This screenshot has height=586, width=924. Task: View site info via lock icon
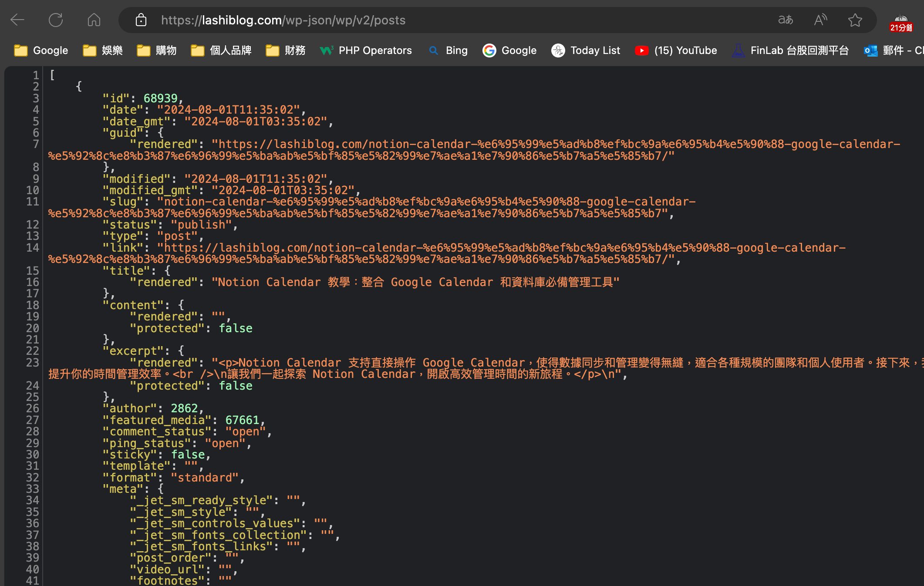pyautogui.click(x=141, y=20)
